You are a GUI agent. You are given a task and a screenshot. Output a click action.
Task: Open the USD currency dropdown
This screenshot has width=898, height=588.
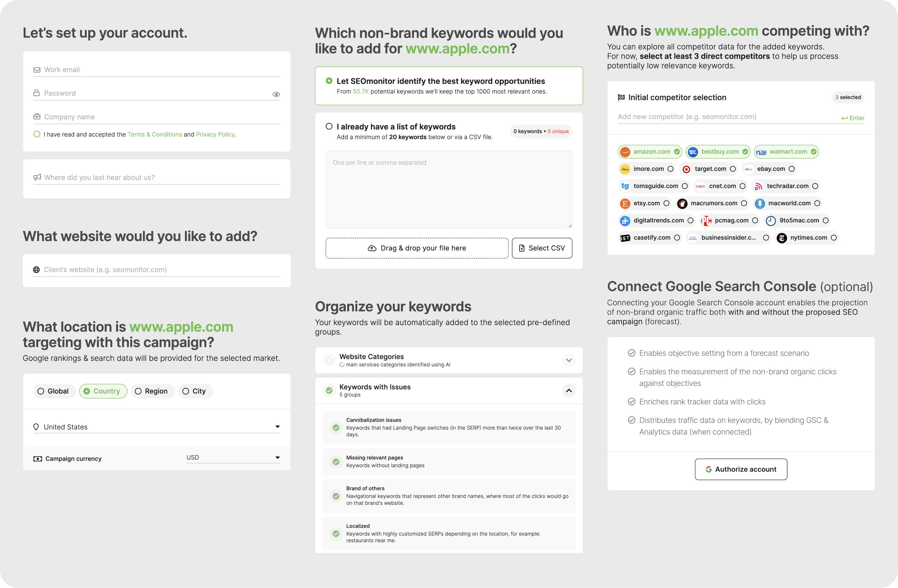(233, 457)
